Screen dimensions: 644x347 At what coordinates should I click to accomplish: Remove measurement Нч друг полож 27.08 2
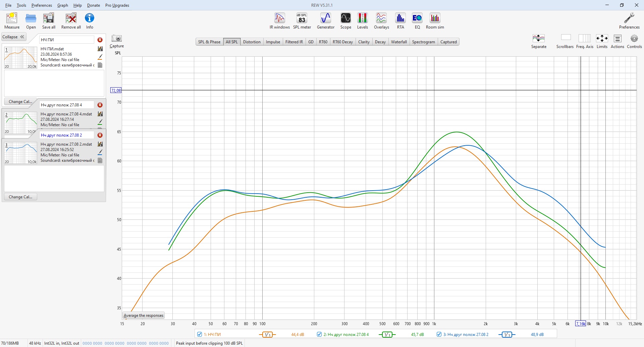pos(100,135)
